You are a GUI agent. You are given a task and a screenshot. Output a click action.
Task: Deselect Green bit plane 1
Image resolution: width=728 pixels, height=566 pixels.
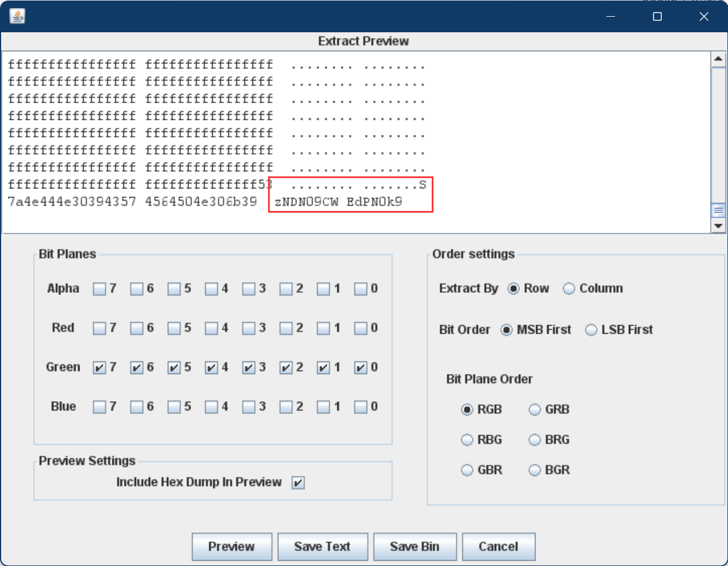tap(323, 367)
